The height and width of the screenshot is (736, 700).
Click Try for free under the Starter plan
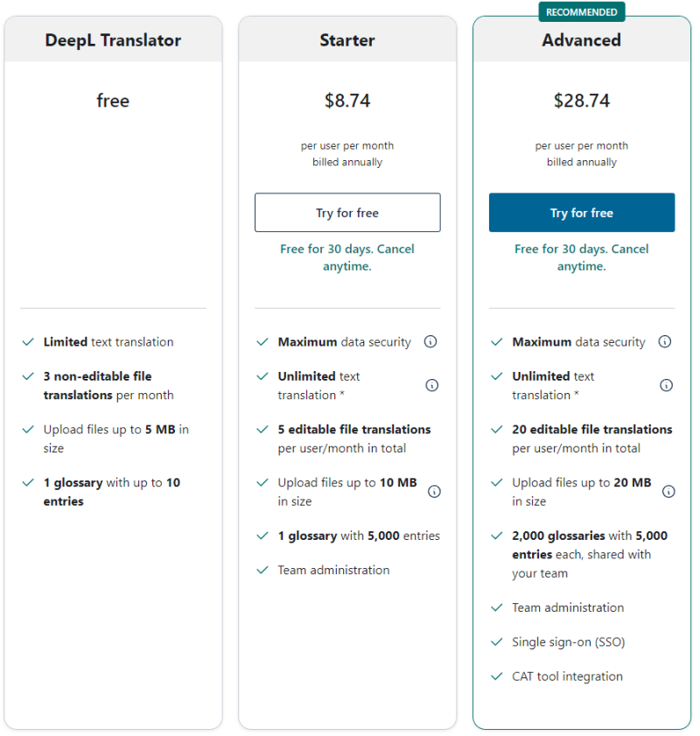pos(346,212)
